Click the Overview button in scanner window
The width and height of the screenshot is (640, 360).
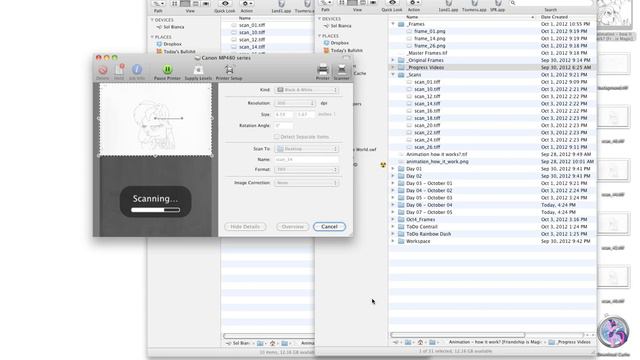tap(292, 227)
